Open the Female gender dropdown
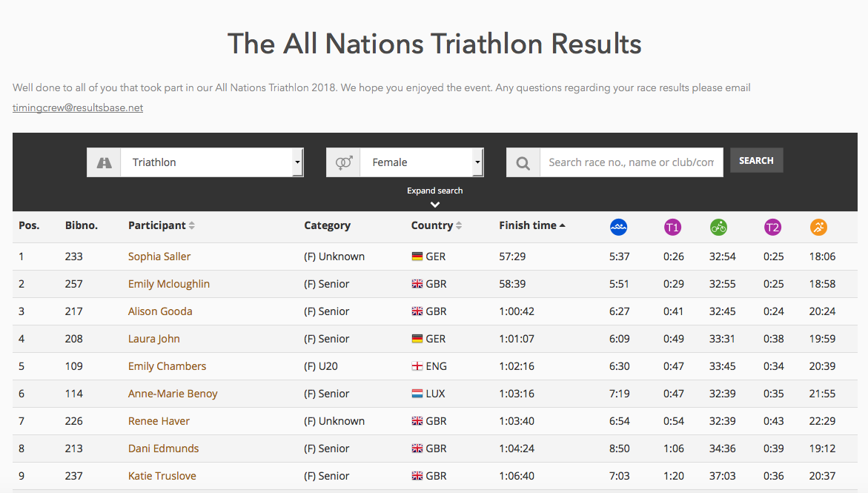The width and height of the screenshot is (868, 493). coord(422,162)
